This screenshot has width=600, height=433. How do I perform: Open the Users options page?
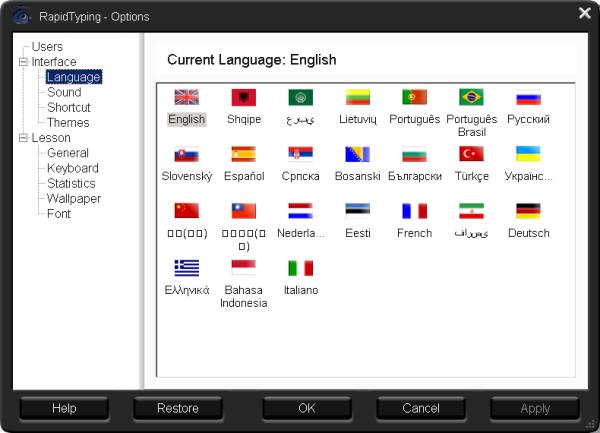point(47,47)
